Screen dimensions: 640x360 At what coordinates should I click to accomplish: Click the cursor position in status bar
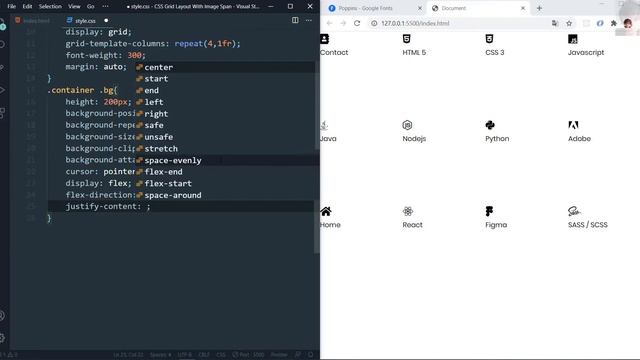pos(128,355)
